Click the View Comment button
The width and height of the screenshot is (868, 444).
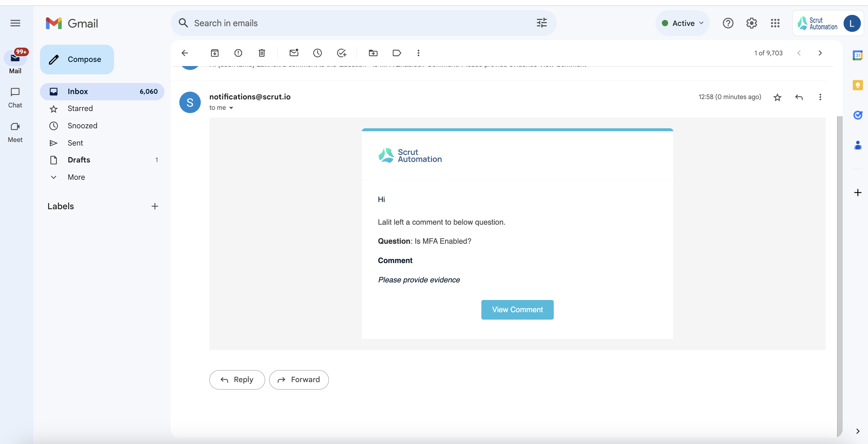click(517, 309)
